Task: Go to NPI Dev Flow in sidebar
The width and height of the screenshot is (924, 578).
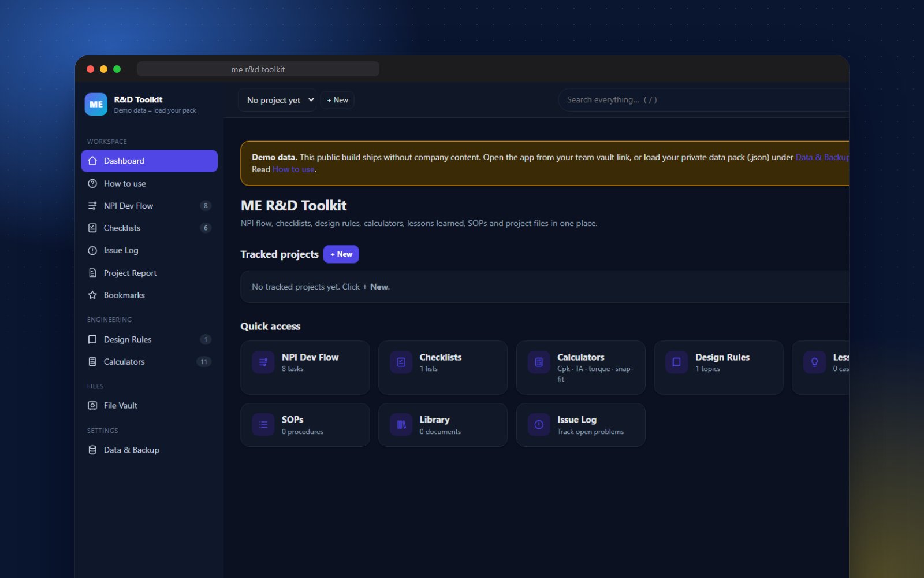Action: tap(149, 206)
